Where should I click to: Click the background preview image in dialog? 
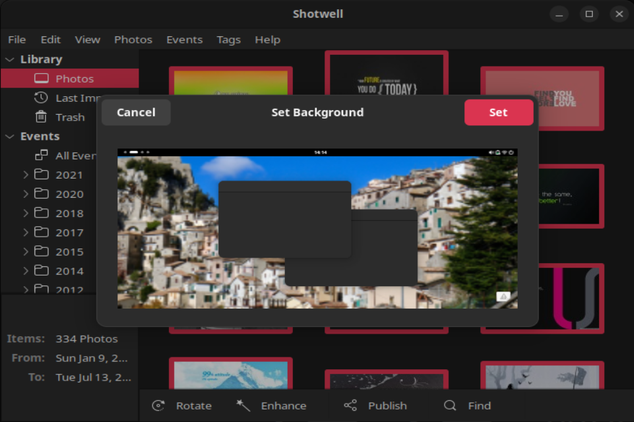[x=317, y=228]
